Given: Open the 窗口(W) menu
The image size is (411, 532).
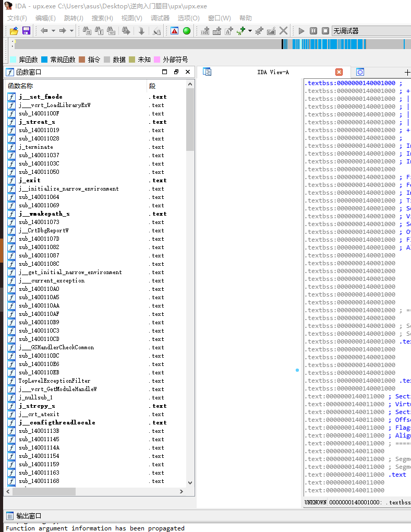Looking at the screenshot, I should (220, 18).
